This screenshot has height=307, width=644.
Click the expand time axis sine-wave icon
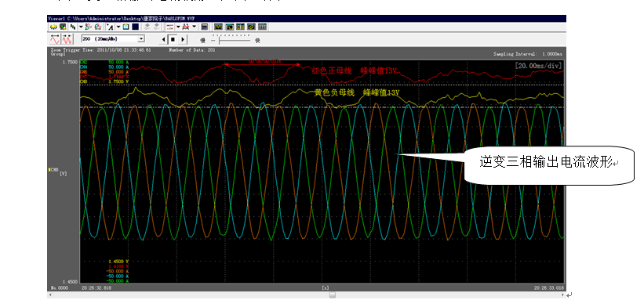coord(55,39)
